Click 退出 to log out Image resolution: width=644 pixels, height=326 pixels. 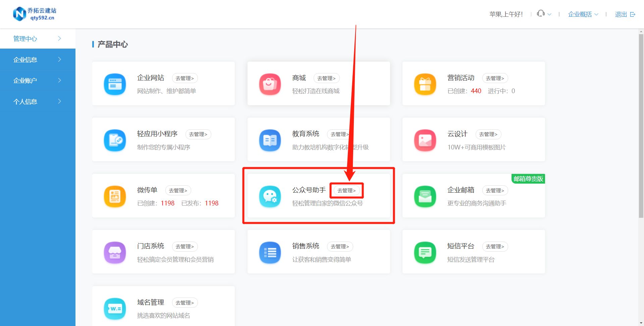point(621,14)
